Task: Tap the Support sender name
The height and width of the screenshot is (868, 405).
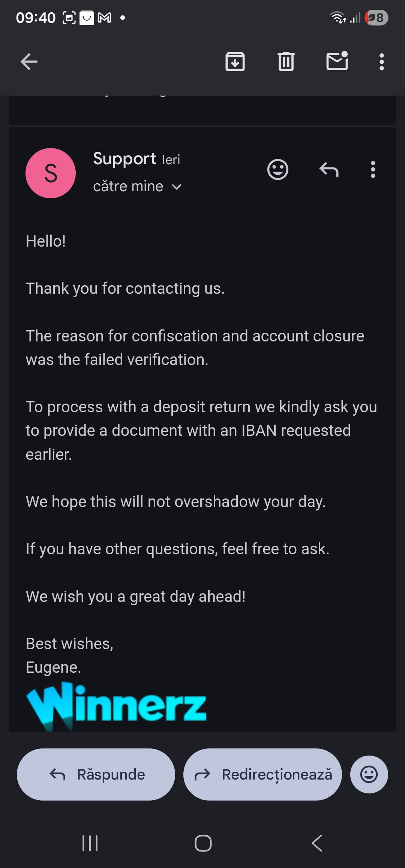Action: [x=124, y=159]
